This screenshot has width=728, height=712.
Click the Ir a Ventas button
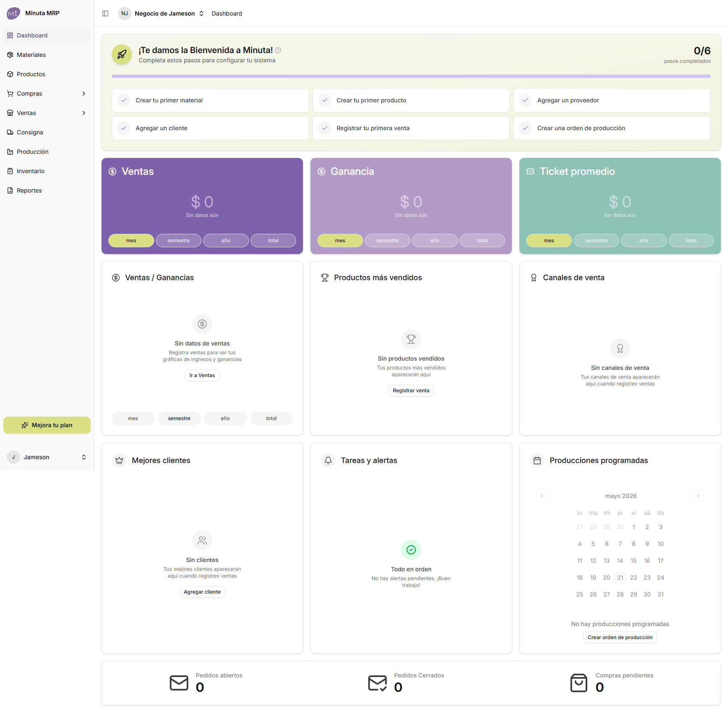[202, 375]
